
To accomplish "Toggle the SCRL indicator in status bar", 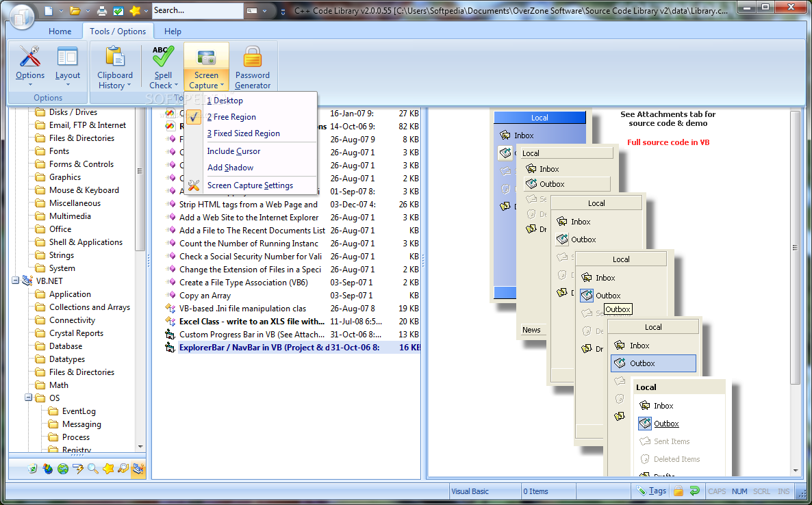I will [x=762, y=491].
